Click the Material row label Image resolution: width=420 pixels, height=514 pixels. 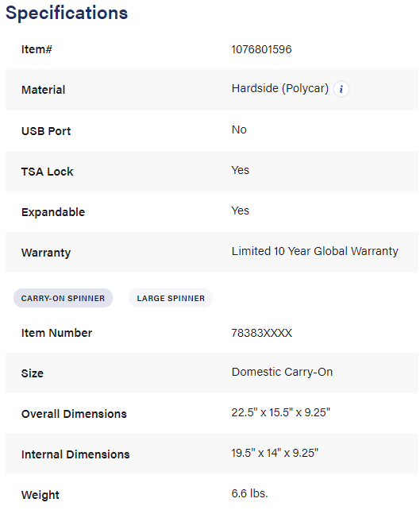tap(43, 90)
